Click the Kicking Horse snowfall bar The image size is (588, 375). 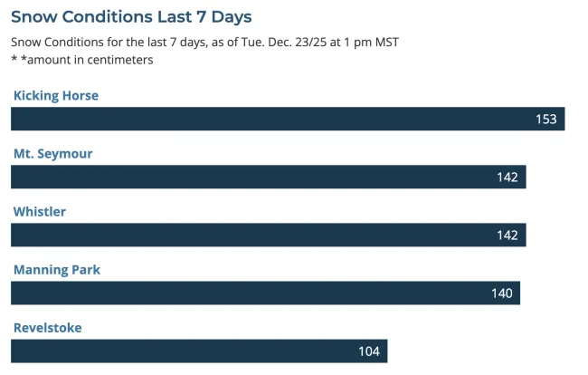pyautogui.click(x=271, y=119)
